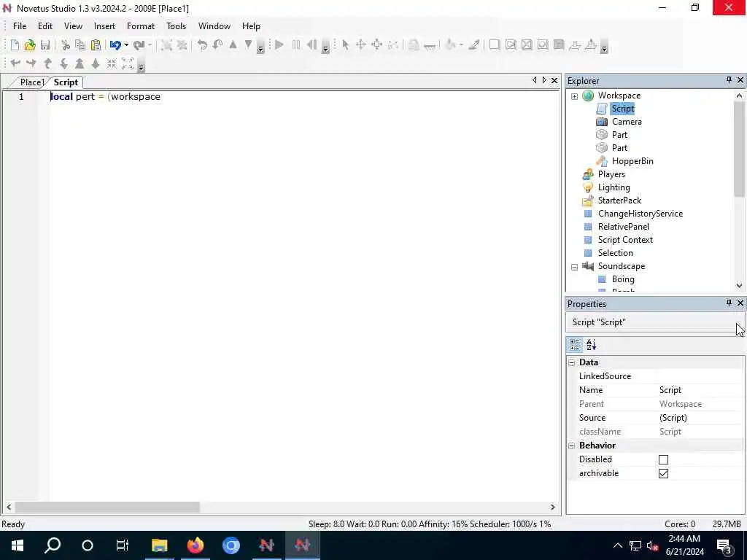Open the Tools menu
Image resolution: width=747 pixels, height=560 pixels.
[177, 26]
